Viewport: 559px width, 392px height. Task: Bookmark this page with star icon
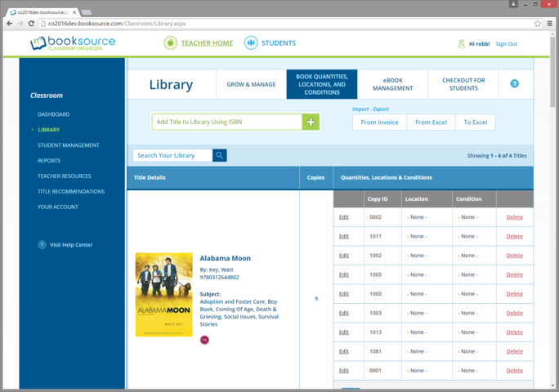coord(537,24)
